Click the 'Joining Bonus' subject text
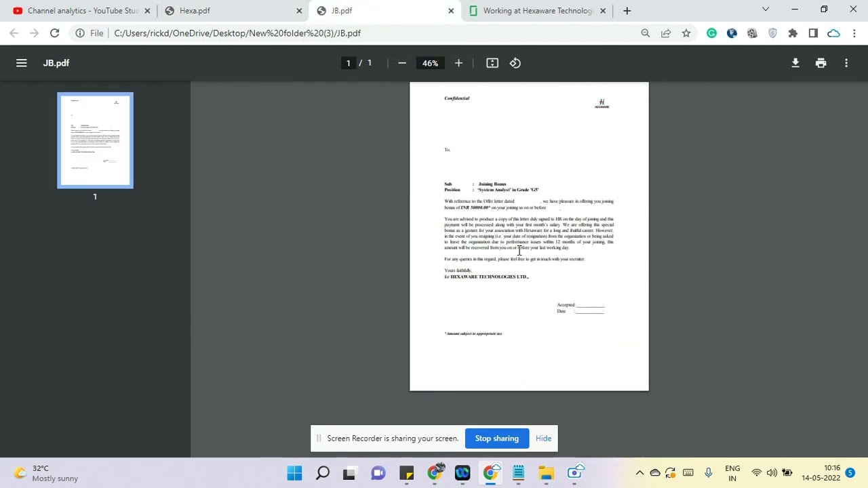This screenshot has width=868, height=488. coord(492,184)
